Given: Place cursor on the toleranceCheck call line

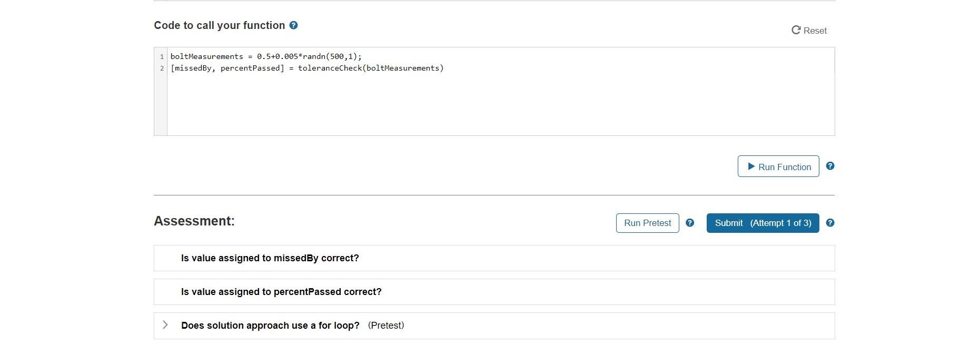Looking at the screenshot, I should pyautogui.click(x=307, y=68).
